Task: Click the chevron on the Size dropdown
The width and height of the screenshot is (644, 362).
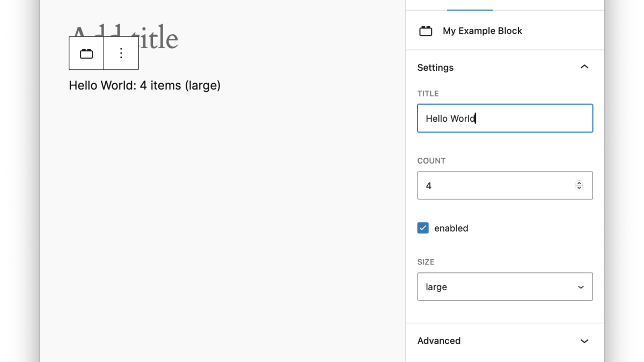Action: tap(580, 287)
